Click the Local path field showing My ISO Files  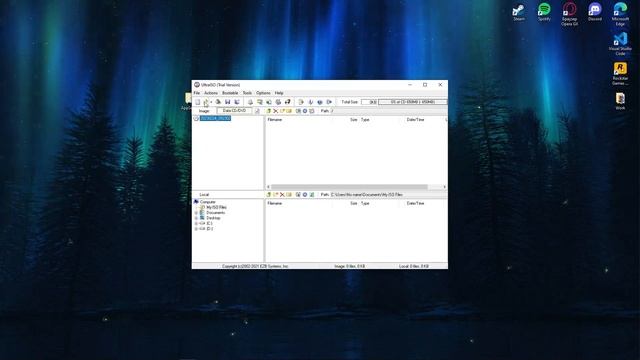pyautogui.click(x=388, y=195)
